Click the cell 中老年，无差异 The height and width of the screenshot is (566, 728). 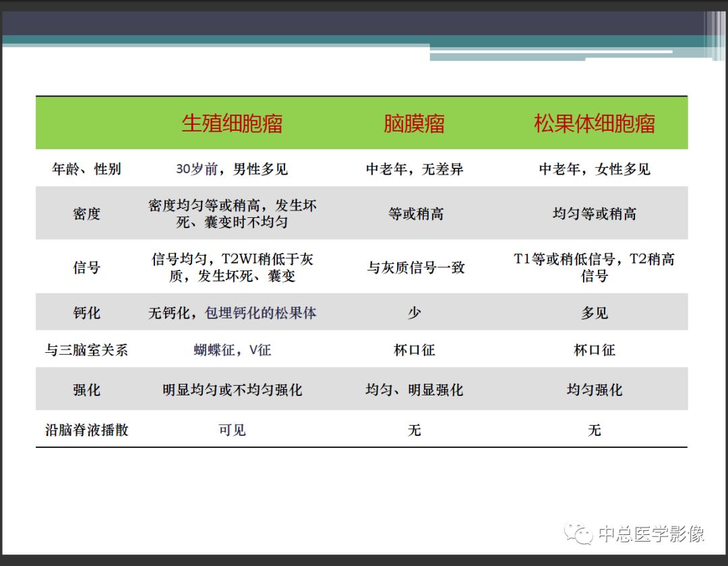click(414, 169)
